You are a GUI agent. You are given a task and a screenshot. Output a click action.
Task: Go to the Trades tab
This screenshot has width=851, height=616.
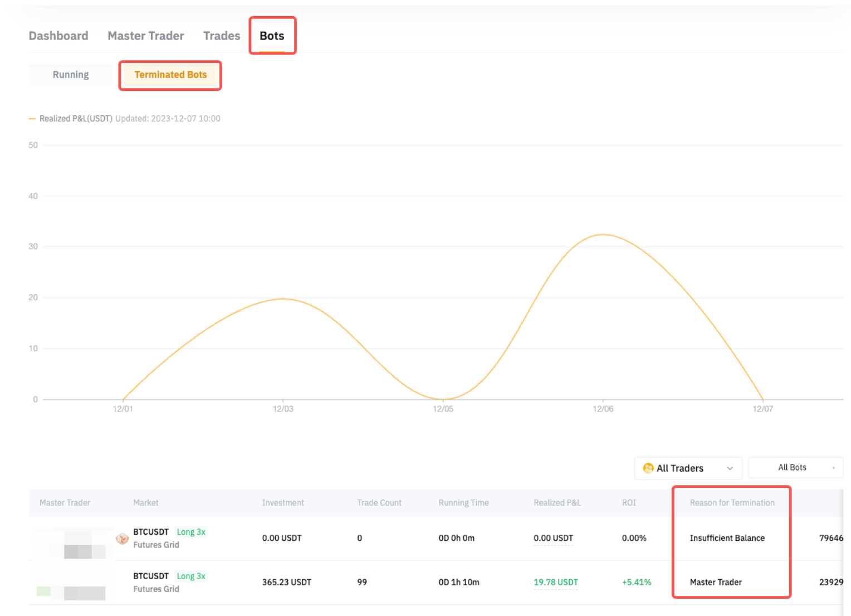pyautogui.click(x=222, y=36)
